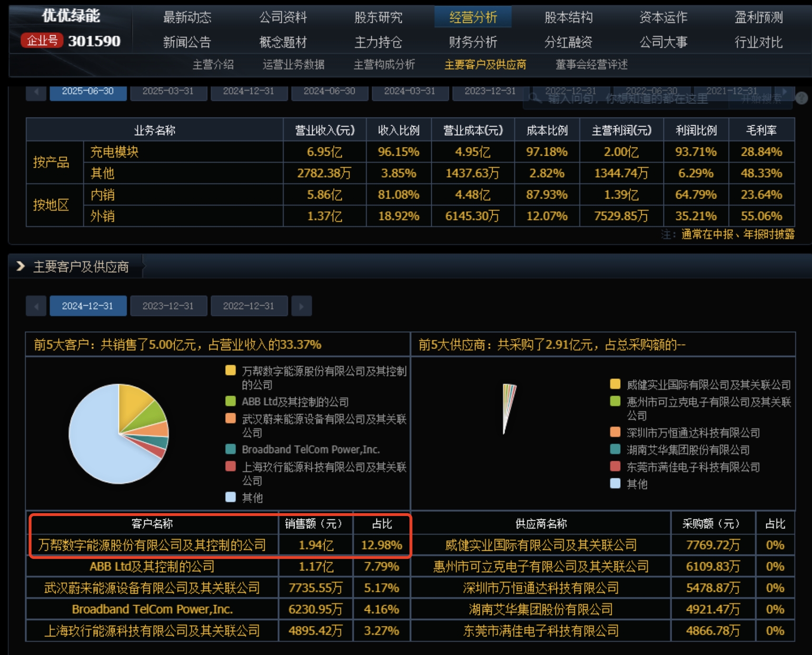
Task: Click yellow legend swatch for 万帮数字能源
Action: point(230,370)
